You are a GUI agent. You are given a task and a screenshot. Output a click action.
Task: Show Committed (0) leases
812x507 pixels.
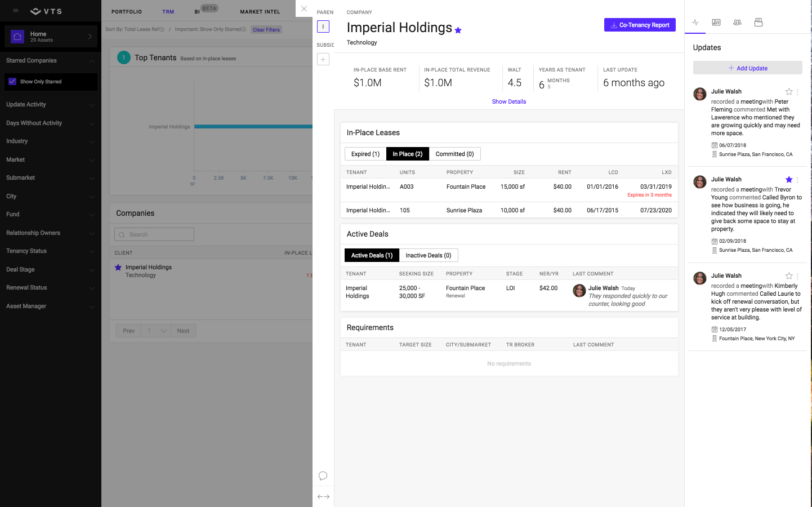(455, 154)
